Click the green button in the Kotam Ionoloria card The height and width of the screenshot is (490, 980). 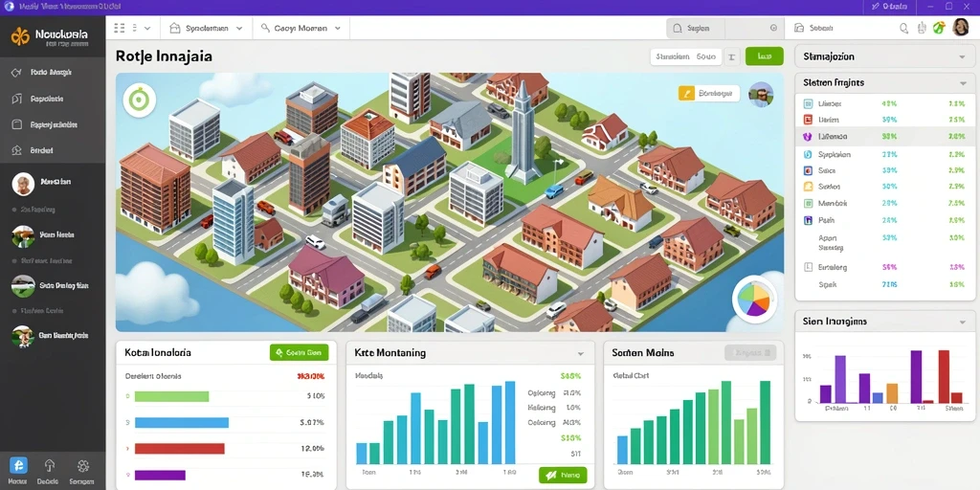[x=299, y=352]
